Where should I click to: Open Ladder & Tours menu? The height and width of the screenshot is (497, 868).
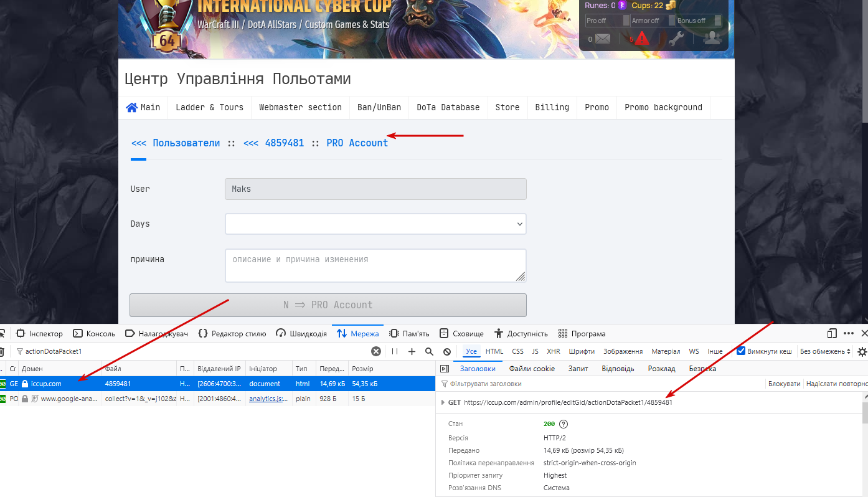[x=209, y=107]
